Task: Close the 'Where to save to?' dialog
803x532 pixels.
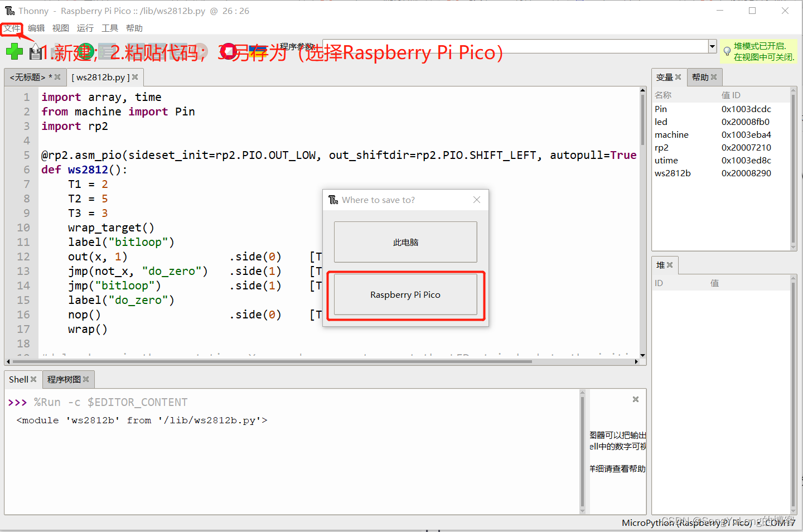Action: pos(477,200)
